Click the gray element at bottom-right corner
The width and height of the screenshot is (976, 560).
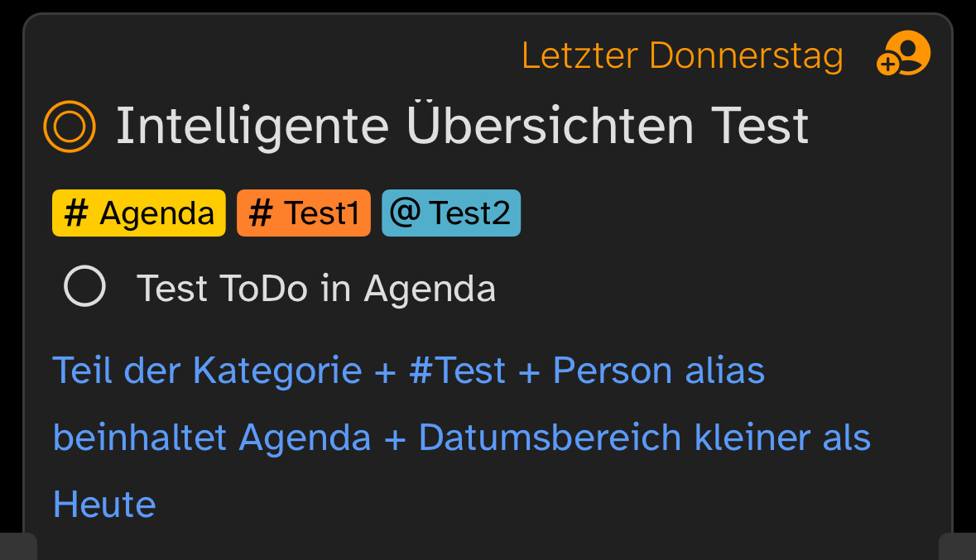(x=957, y=546)
